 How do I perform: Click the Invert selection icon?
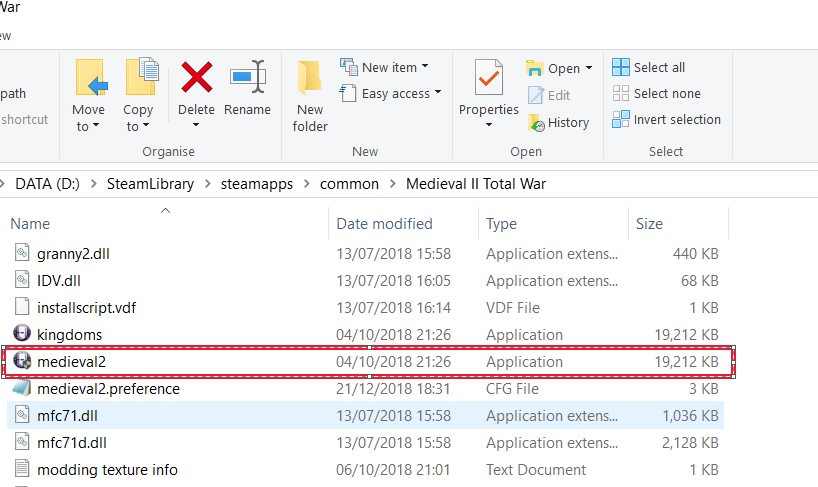pyautogui.click(x=621, y=119)
